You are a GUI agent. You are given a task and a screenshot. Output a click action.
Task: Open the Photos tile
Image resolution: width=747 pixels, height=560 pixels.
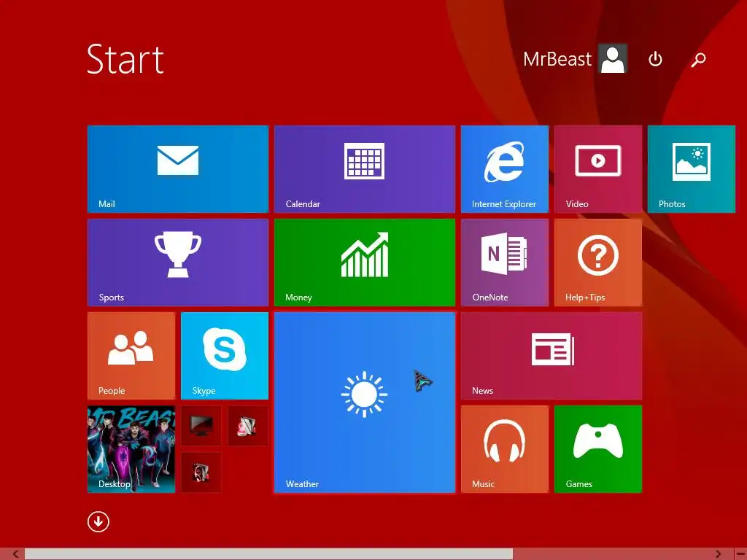(x=692, y=169)
